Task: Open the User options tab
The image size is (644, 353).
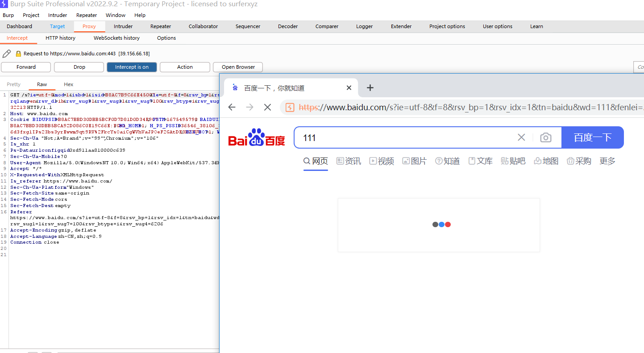Action: pos(498,26)
